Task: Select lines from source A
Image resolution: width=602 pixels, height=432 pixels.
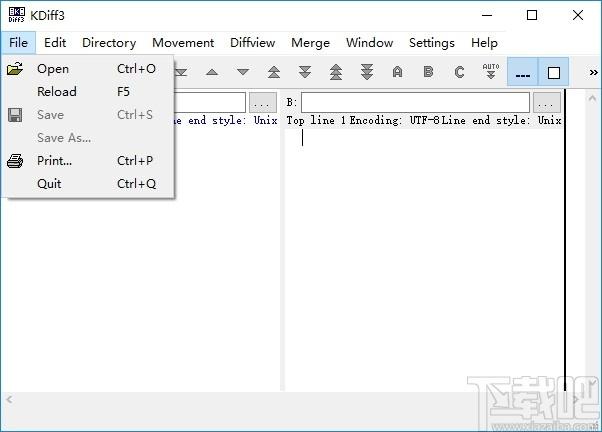Action: tap(397, 72)
